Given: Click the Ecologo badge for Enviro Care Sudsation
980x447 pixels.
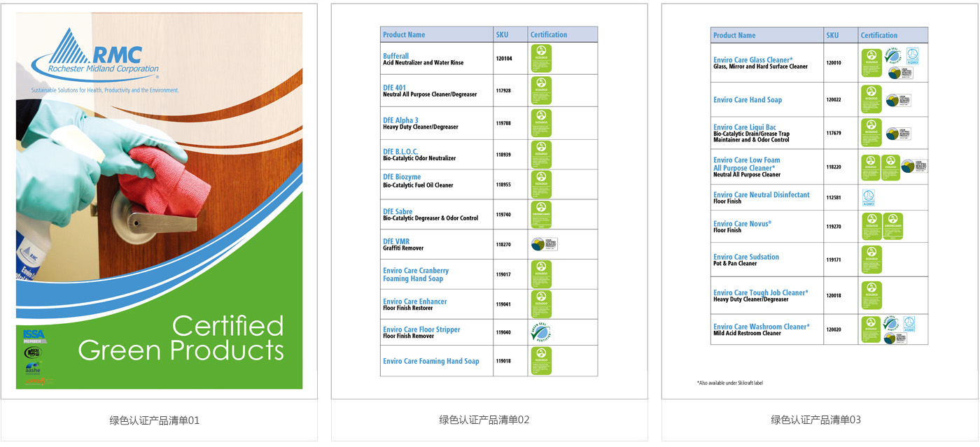Looking at the screenshot, I should click(x=871, y=260).
